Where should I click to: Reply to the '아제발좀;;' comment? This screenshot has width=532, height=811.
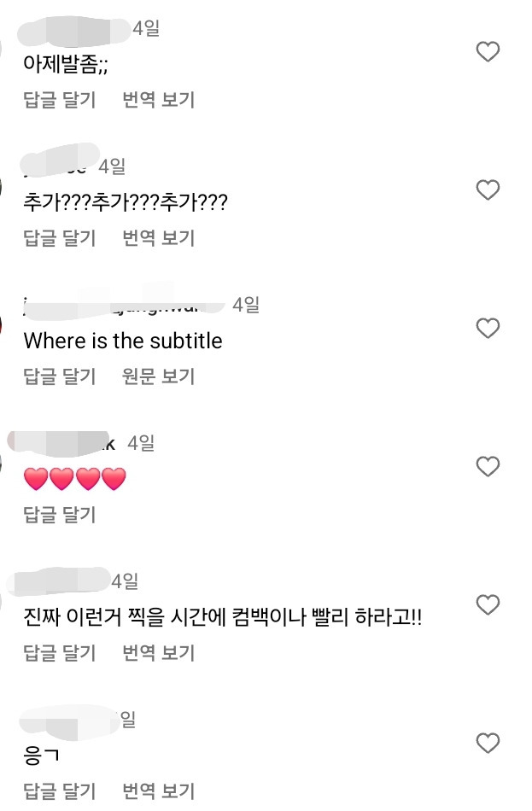(60, 100)
